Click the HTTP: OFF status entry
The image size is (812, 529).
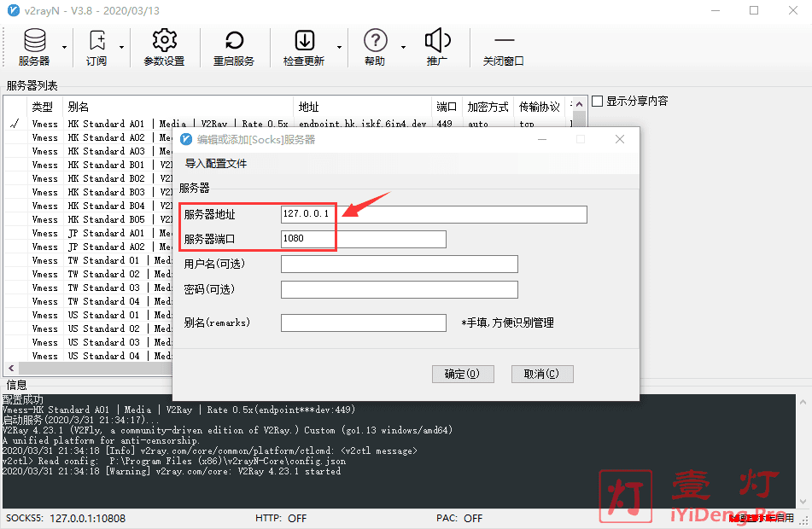click(281, 518)
